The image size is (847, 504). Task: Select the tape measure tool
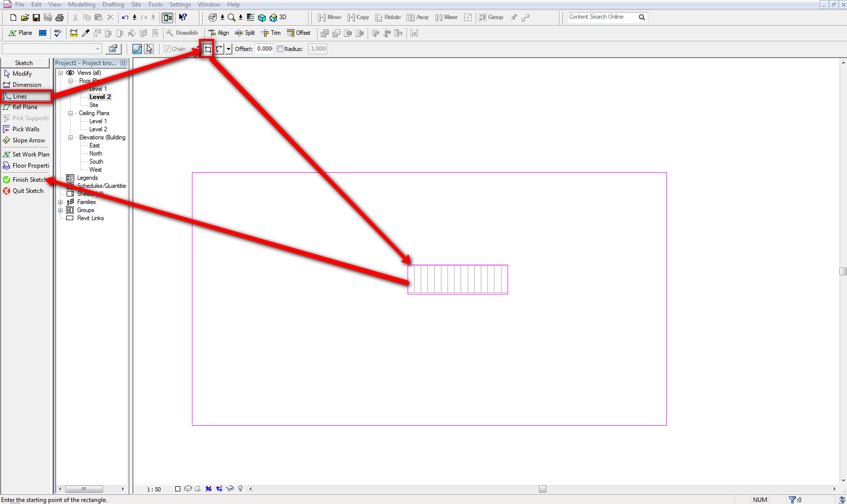(74, 33)
